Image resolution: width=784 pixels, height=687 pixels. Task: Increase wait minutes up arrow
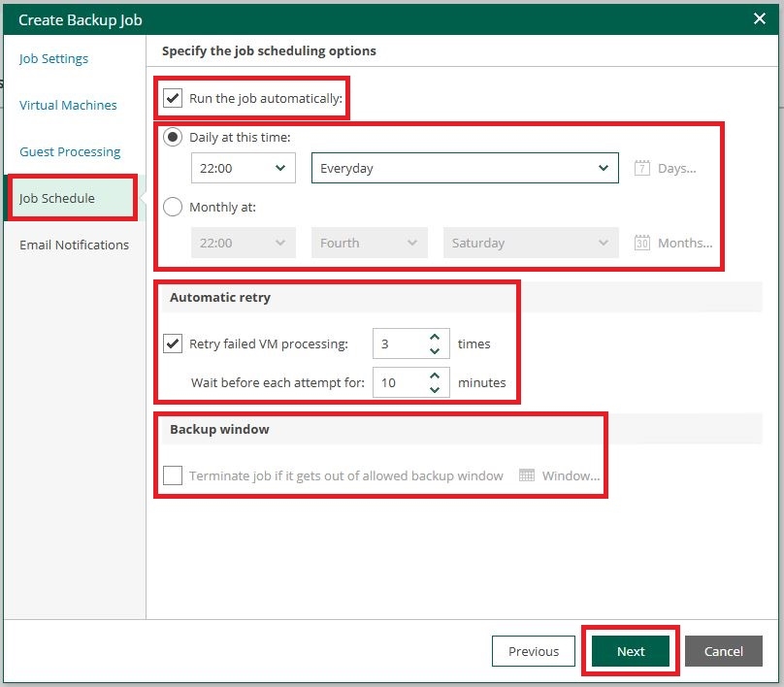435,376
